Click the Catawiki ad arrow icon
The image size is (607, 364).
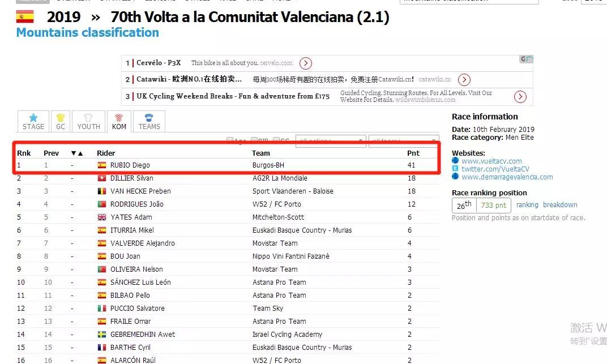(x=464, y=80)
